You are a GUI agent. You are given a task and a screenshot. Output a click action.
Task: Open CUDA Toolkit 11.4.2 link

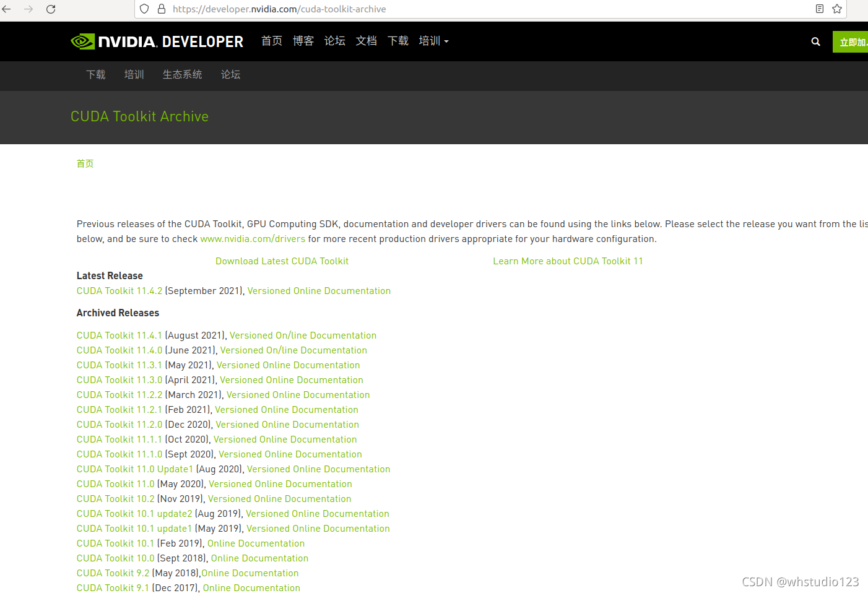[119, 291]
